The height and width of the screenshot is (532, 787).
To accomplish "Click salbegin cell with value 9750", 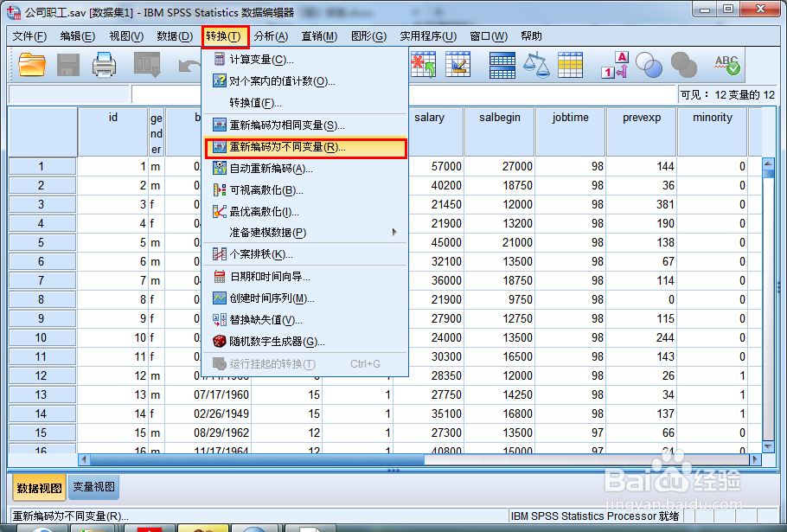I will point(499,299).
